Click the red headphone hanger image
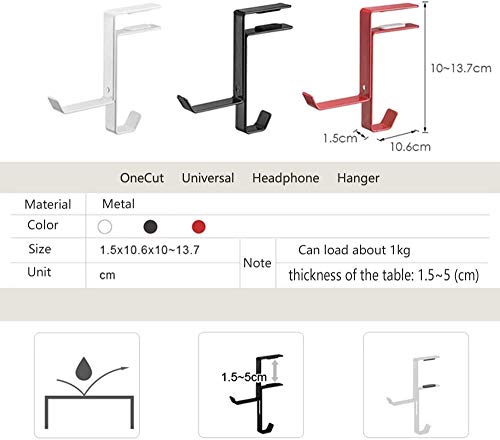The width and height of the screenshot is (500, 440). pos(360,68)
